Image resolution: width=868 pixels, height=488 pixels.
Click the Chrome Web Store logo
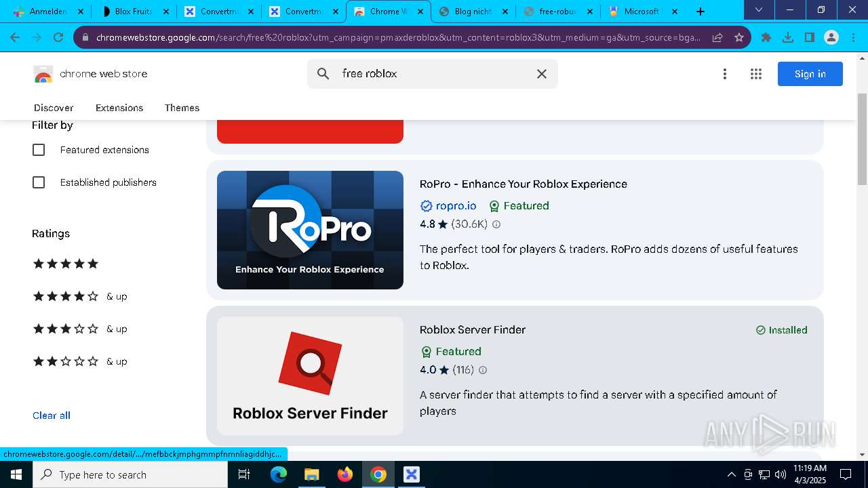pos(43,74)
